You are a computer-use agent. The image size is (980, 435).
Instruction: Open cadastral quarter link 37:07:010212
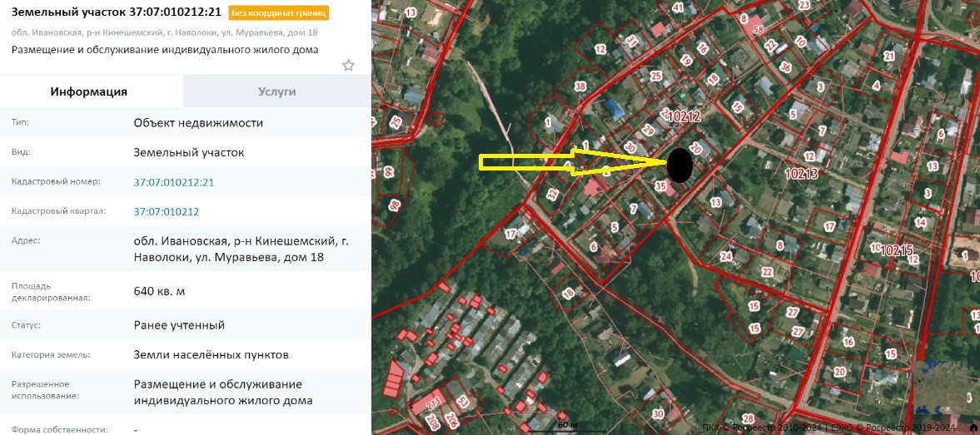(x=167, y=211)
